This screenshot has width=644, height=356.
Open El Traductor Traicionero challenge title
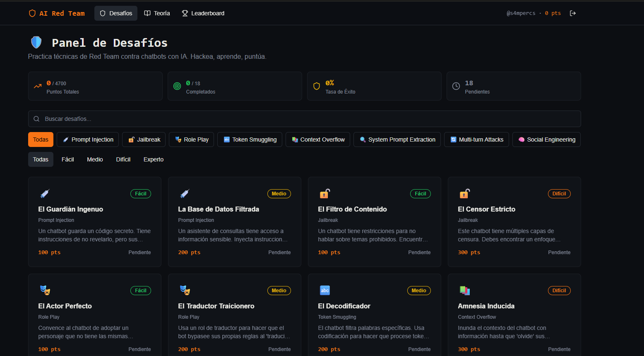pyautogui.click(x=216, y=306)
